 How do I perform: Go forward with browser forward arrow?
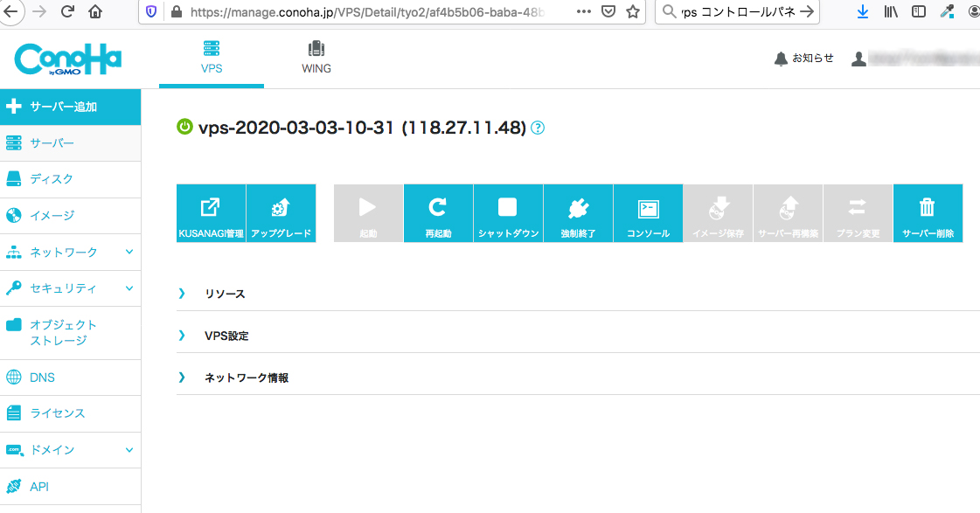pyautogui.click(x=39, y=11)
